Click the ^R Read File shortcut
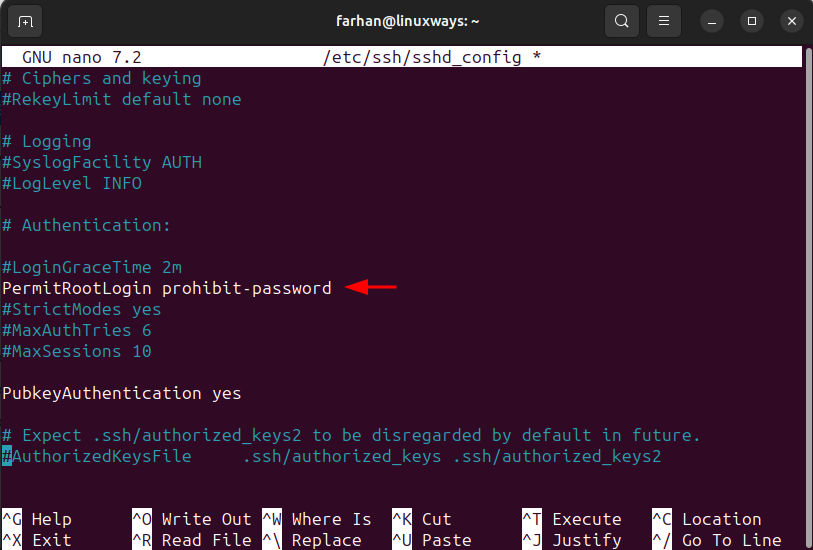813x550 pixels. point(192,540)
